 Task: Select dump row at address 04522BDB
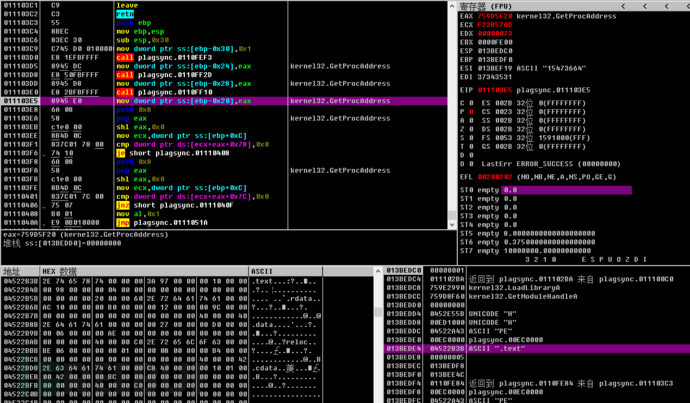click(x=162, y=369)
